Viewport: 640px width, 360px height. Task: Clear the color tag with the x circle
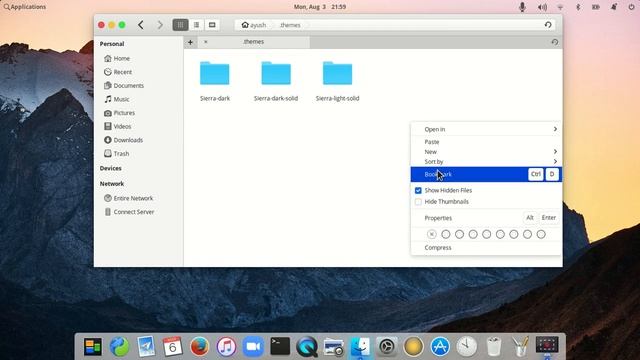coord(431,234)
